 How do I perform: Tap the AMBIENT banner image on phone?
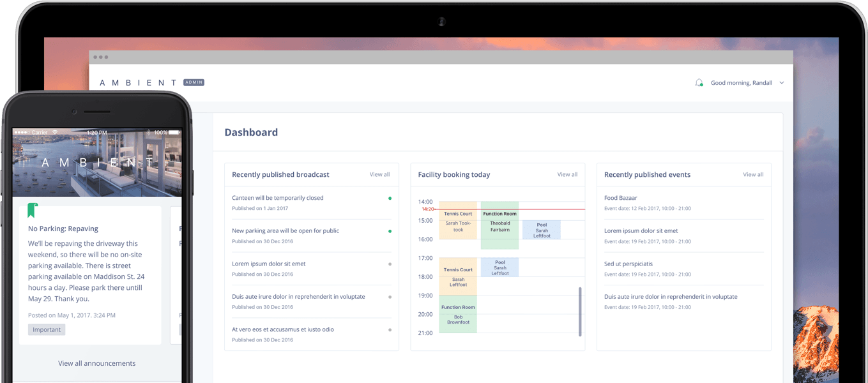[x=97, y=162]
